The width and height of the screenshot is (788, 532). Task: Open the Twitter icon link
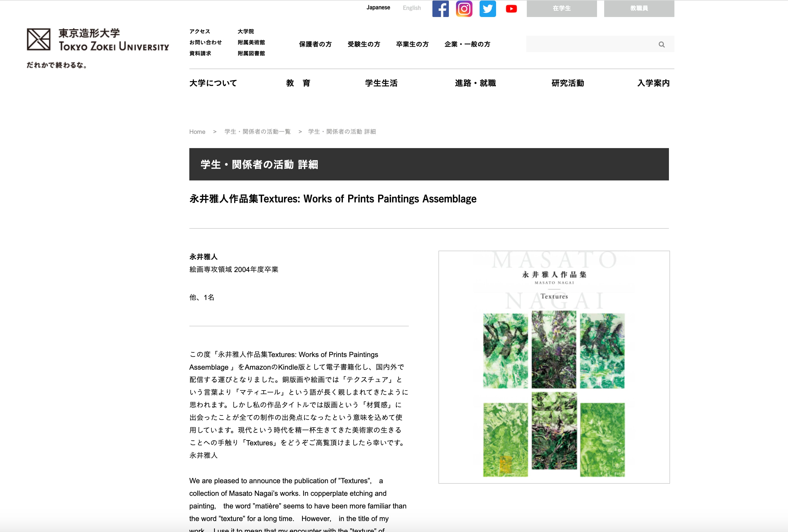tap(488, 9)
